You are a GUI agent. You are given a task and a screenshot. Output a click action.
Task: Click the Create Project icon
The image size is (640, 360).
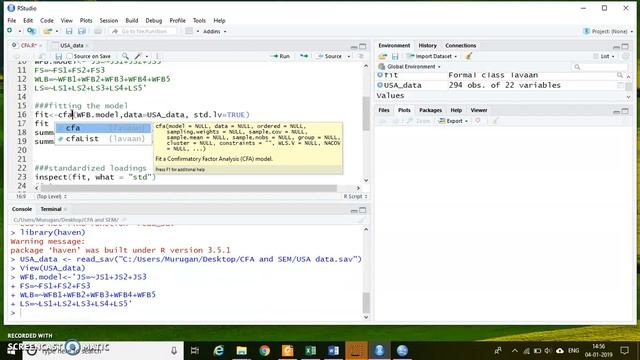(x=31, y=31)
